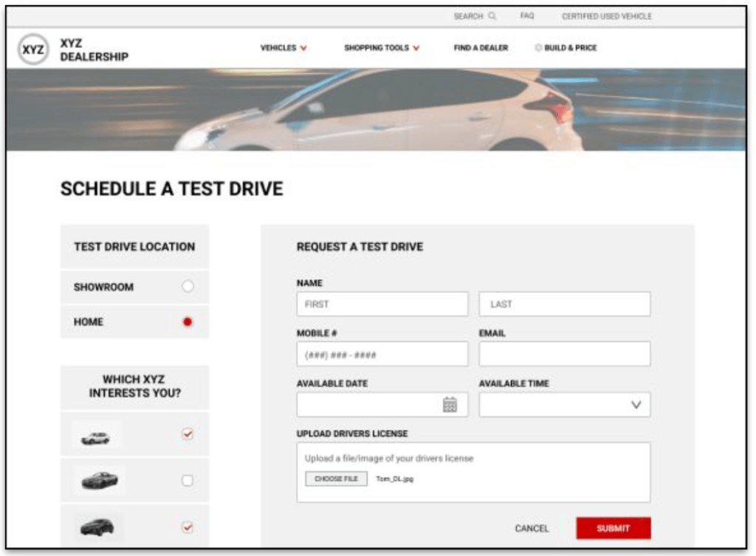756x556 pixels.
Task: Toggle the third vehicle checkbox
Action: click(x=188, y=526)
